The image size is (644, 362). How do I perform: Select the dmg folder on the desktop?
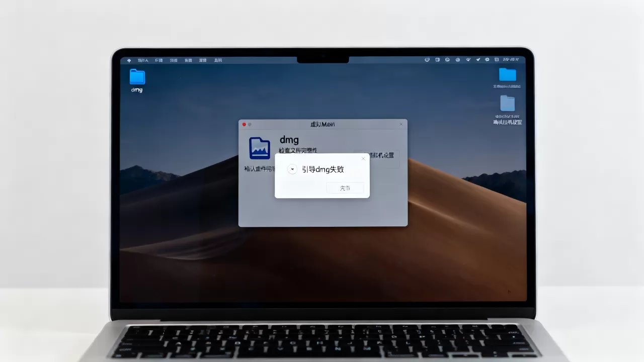click(137, 77)
